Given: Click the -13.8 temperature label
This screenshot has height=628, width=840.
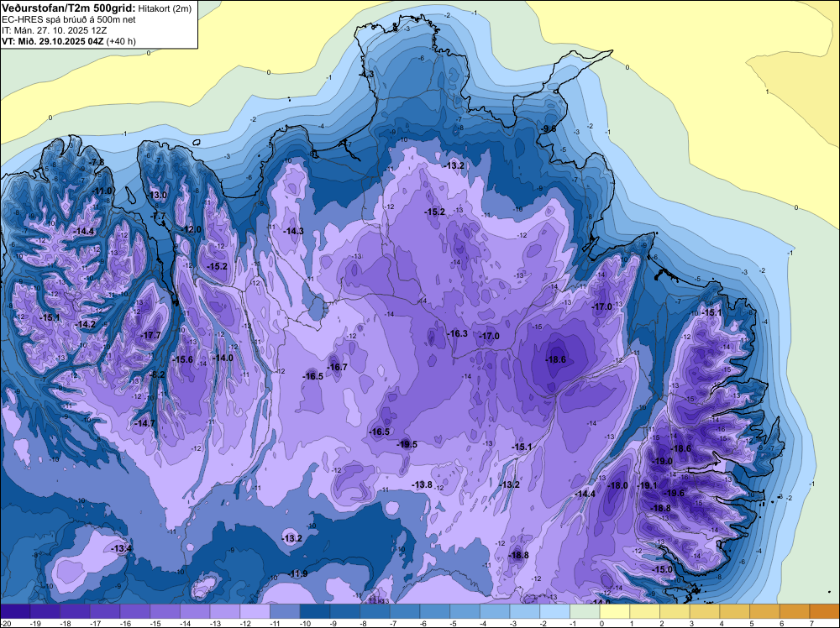Looking at the screenshot, I should pyautogui.click(x=422, y=484).
